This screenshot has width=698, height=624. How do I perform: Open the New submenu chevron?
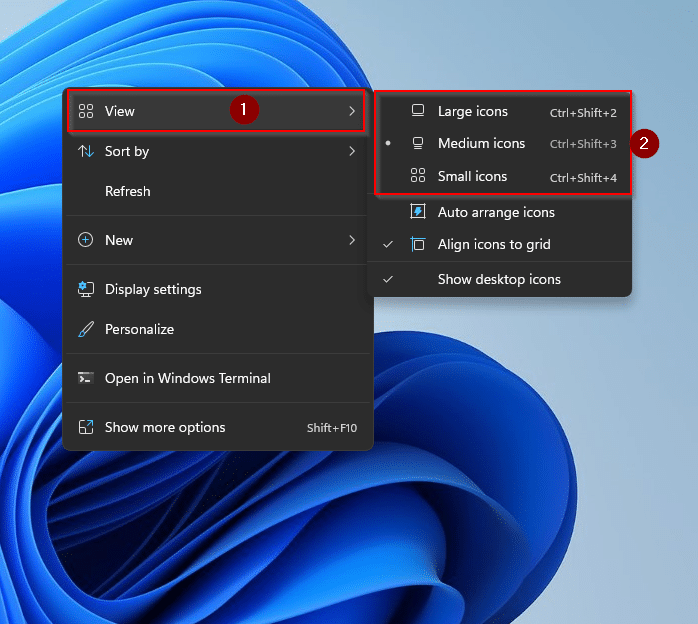(x=352, y=240)
